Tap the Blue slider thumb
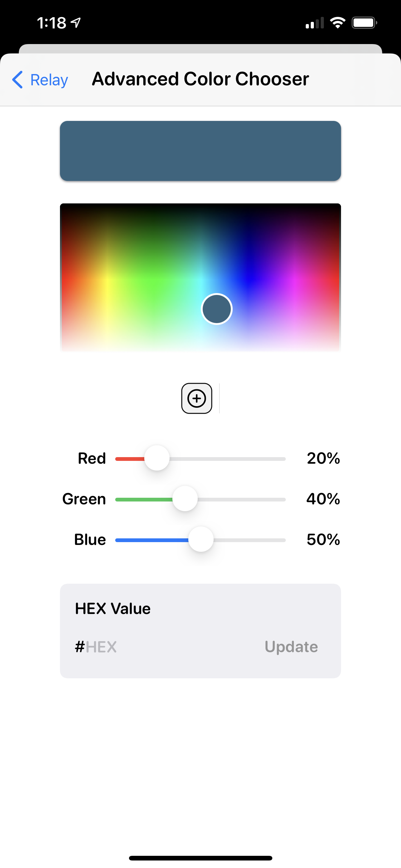Image resolution: width=401 pixels, height=868 pixels. [201, 540]
